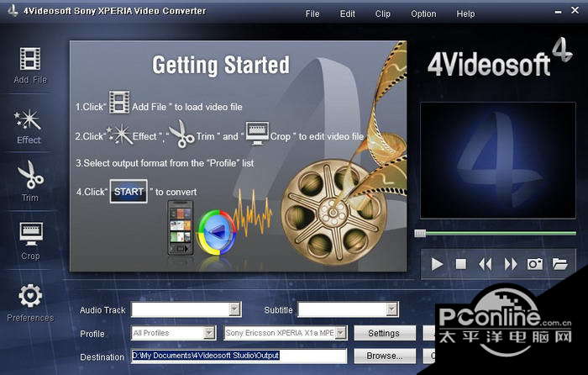Open Preferences gear icon
The image size is (588, 375).
tap(30, 296)
